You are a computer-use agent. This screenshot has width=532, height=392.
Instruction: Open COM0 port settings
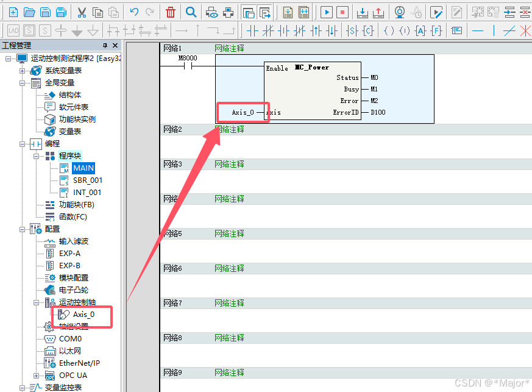coord(70,339)
